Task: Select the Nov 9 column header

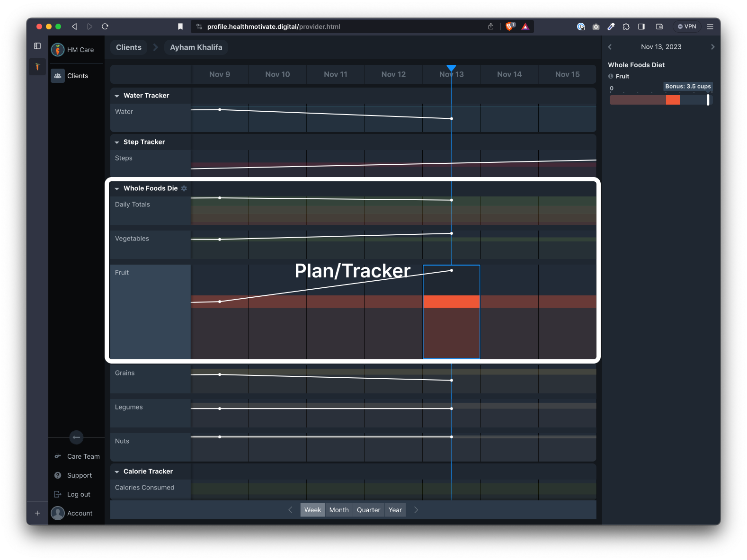Action: (x=220, y=74)
